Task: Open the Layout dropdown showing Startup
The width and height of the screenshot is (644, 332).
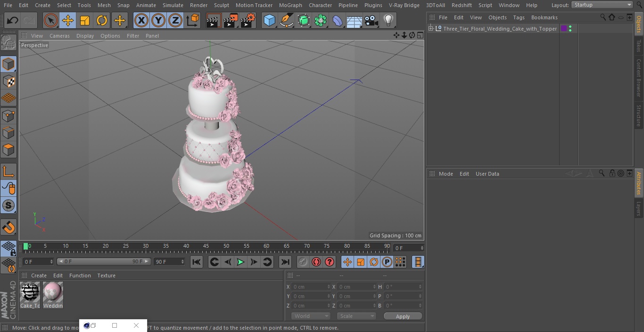Action: 603,5
